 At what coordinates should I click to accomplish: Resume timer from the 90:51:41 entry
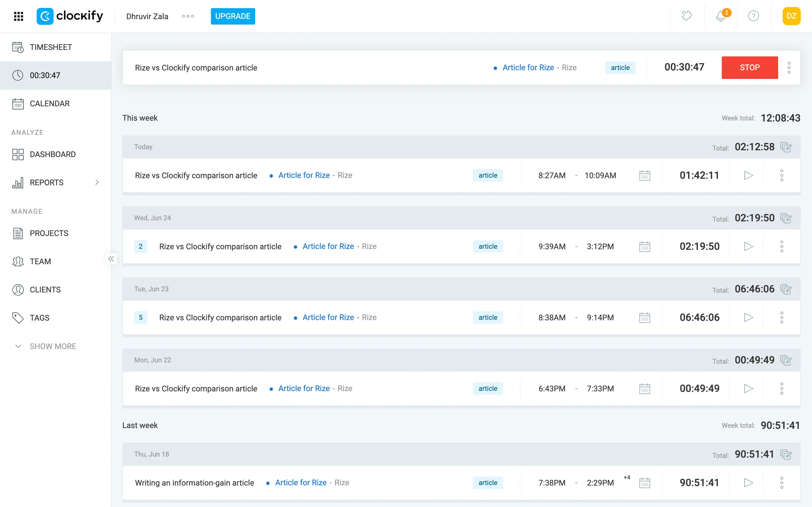[748, 483]
